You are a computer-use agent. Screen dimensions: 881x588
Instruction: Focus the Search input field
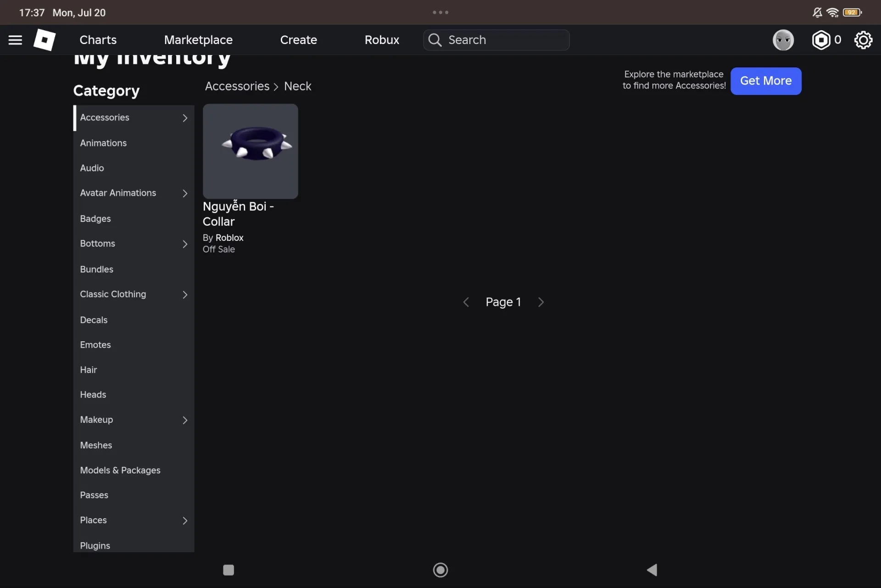pos(496,40)
